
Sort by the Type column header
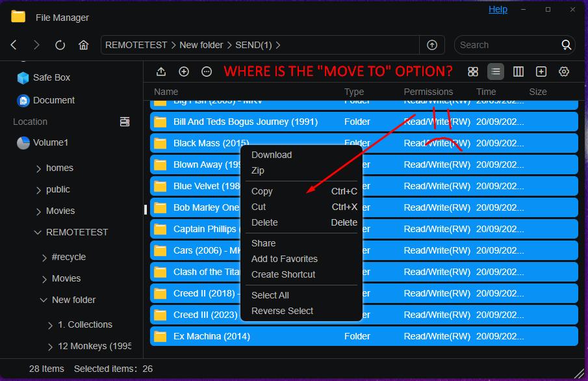click(354, 92)
